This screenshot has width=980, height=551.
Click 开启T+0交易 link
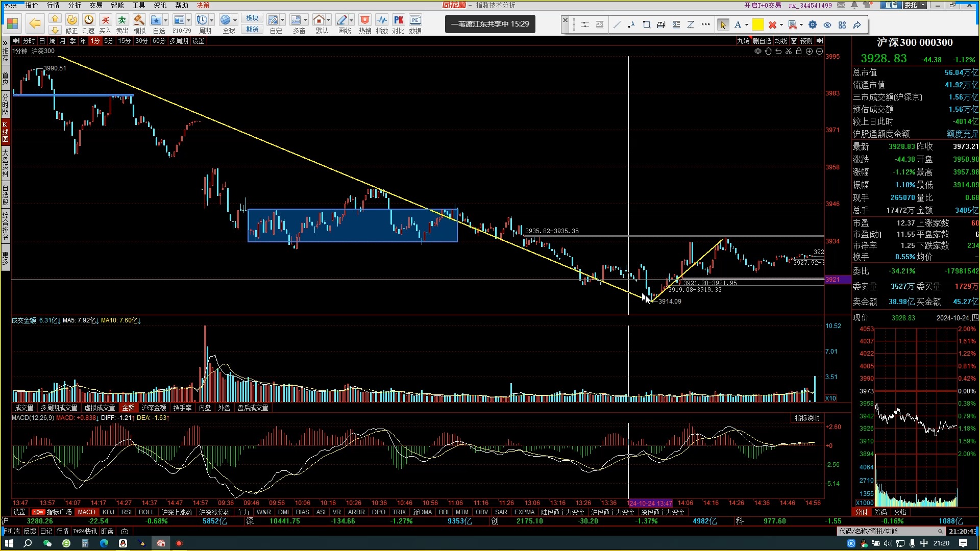coord(763,5)
